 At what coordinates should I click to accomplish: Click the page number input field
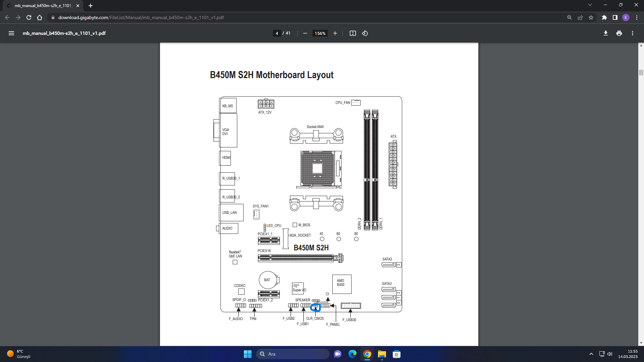277,33
